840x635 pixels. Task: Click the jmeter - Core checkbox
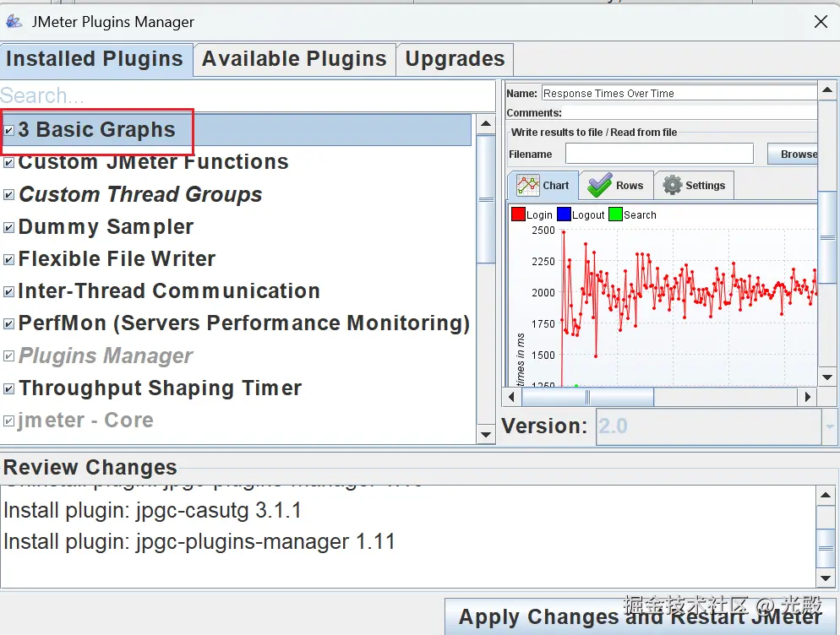click(x=9, y=421)
